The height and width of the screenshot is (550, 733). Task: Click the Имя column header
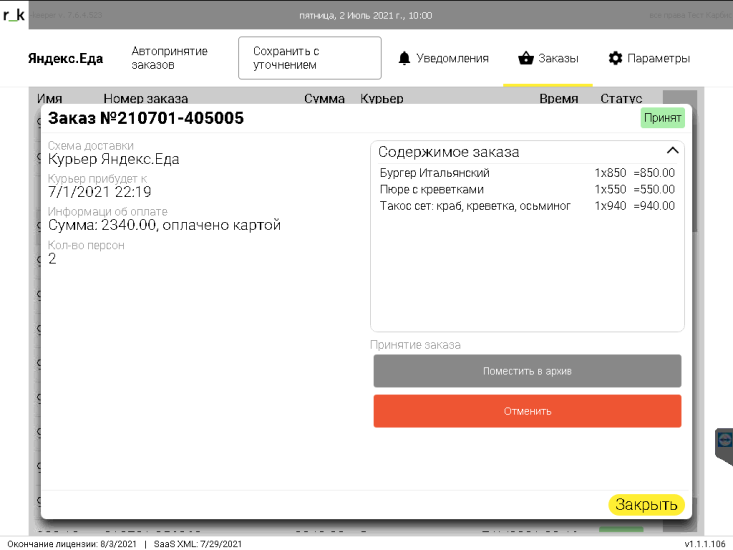click(x=50, y=98)
